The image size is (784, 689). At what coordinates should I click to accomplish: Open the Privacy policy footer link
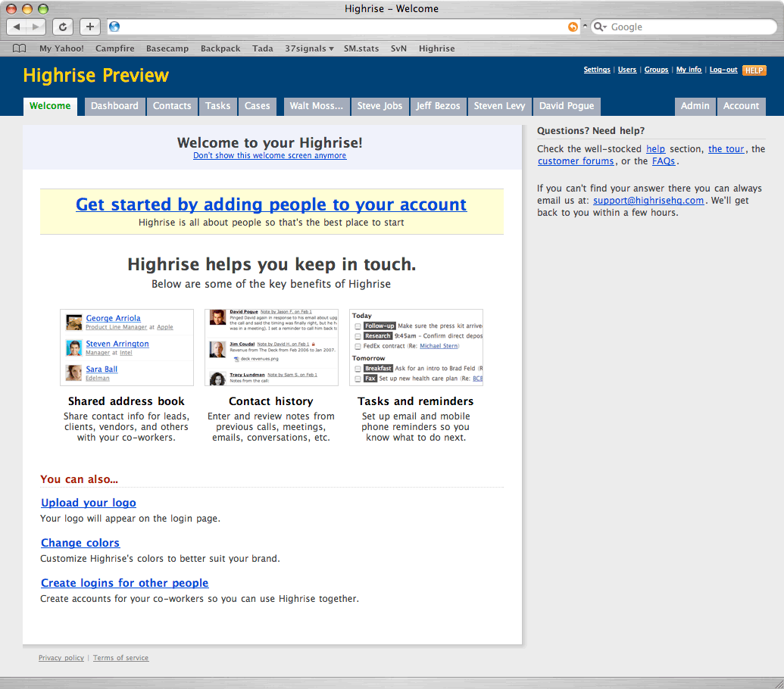click(61, 657)
